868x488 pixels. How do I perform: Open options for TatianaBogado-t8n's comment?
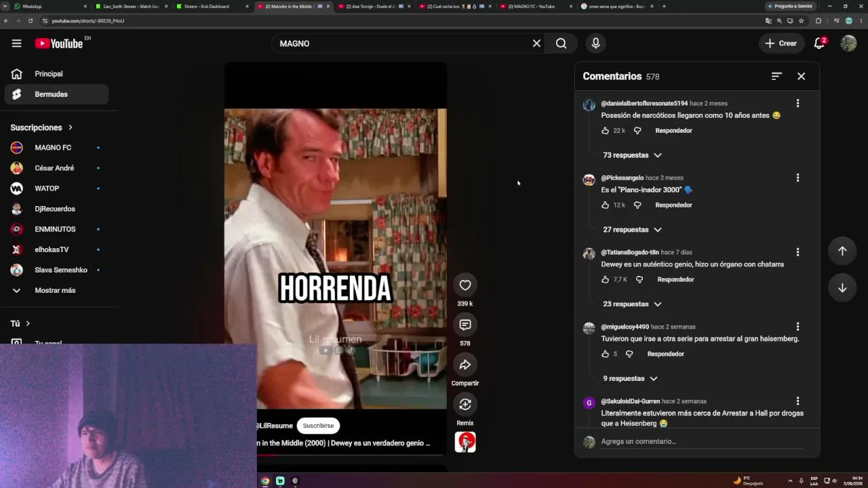click(x=797, y=252)
